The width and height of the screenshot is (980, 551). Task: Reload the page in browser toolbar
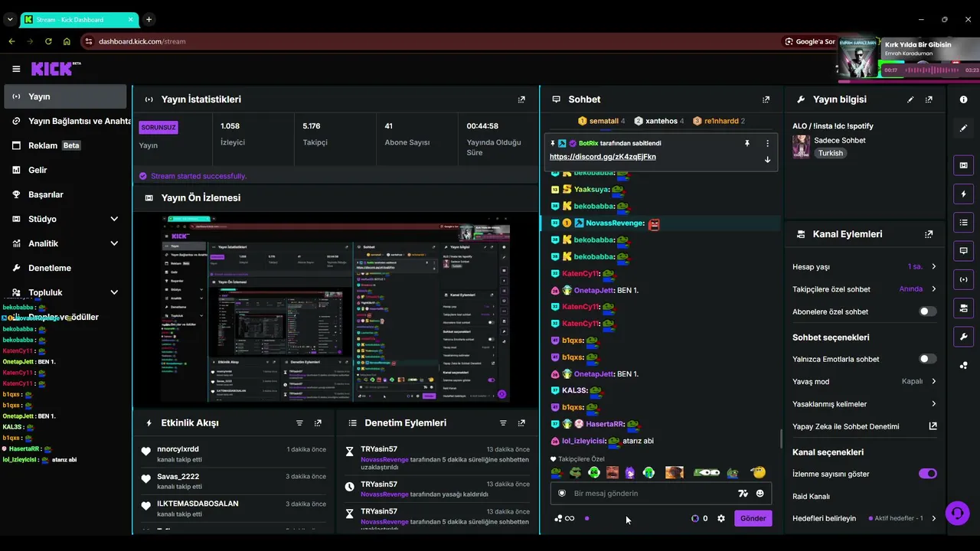[48, 41]
